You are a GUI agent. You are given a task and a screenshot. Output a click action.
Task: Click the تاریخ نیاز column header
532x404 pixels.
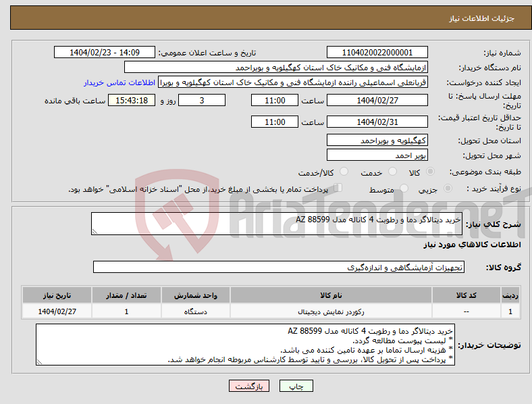[x=57, y=295]
